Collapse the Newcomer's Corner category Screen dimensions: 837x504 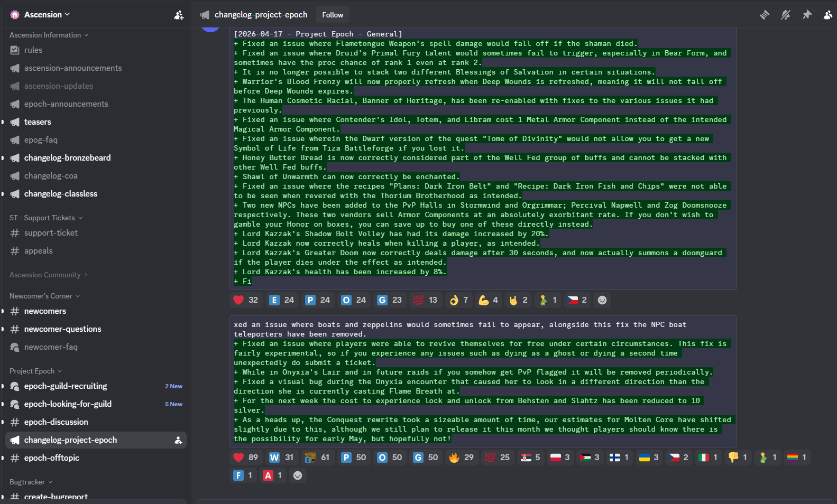coord(45,296)
